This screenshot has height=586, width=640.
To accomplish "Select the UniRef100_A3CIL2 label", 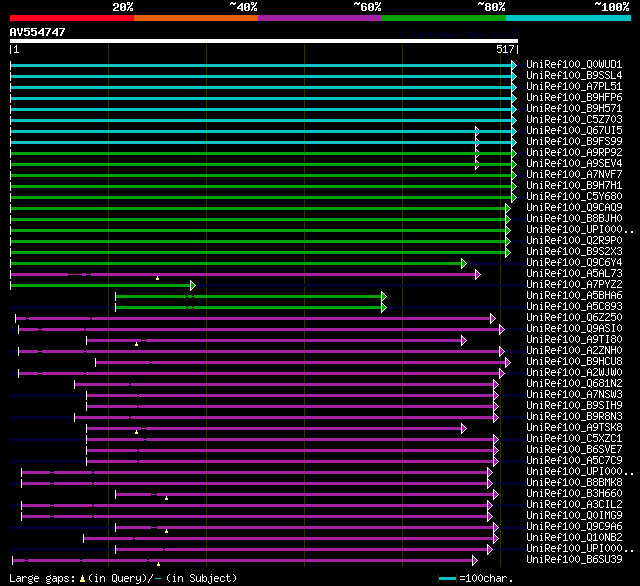I will [x=574, y=505].
